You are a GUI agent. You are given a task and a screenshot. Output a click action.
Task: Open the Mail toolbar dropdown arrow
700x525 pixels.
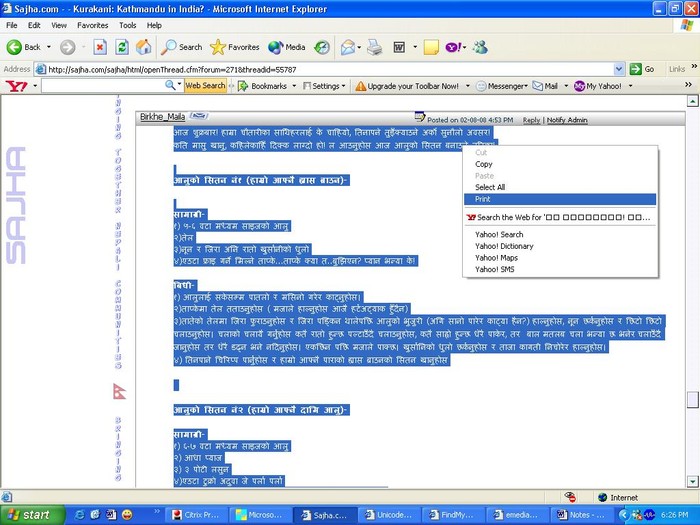563,87
